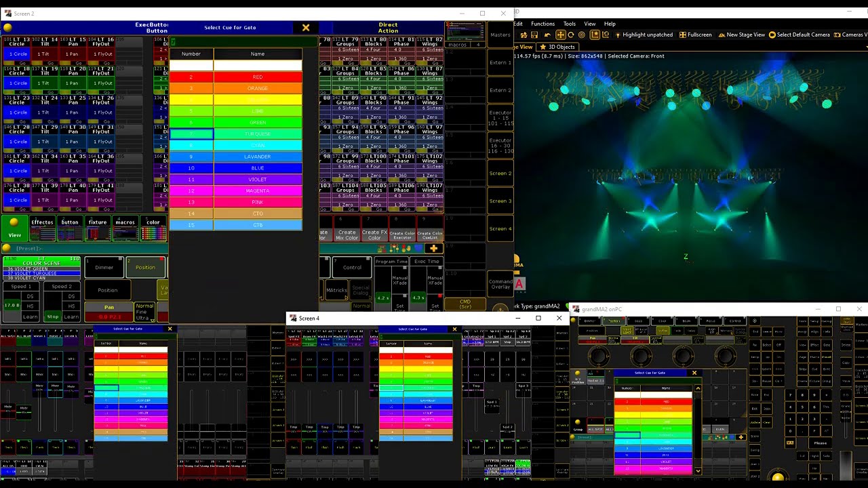Click the green View button with yellow ball

14,229
